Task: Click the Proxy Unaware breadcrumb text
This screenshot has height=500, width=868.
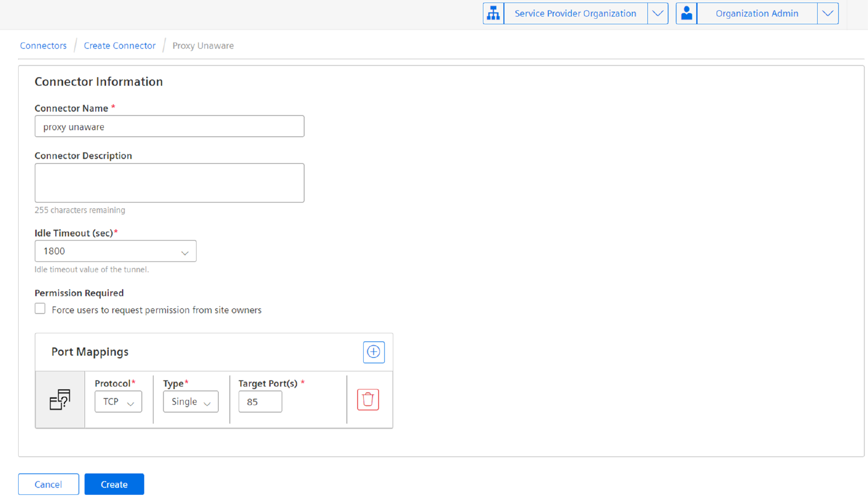Action: pos(203,46)
